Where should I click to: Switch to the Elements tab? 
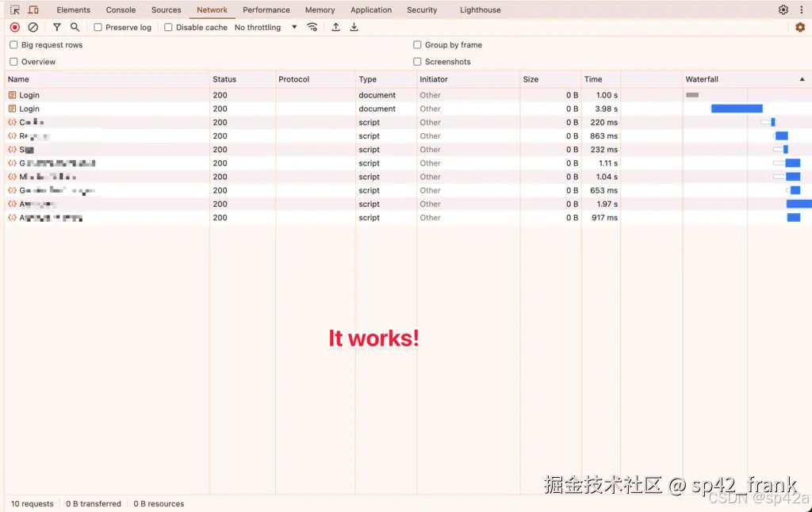tap(74, 10)
